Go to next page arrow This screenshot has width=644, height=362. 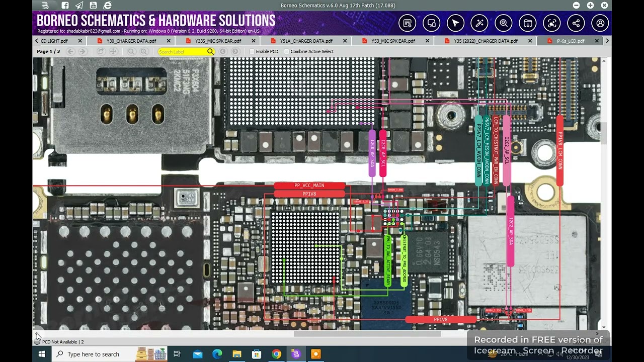click(83, 51)
